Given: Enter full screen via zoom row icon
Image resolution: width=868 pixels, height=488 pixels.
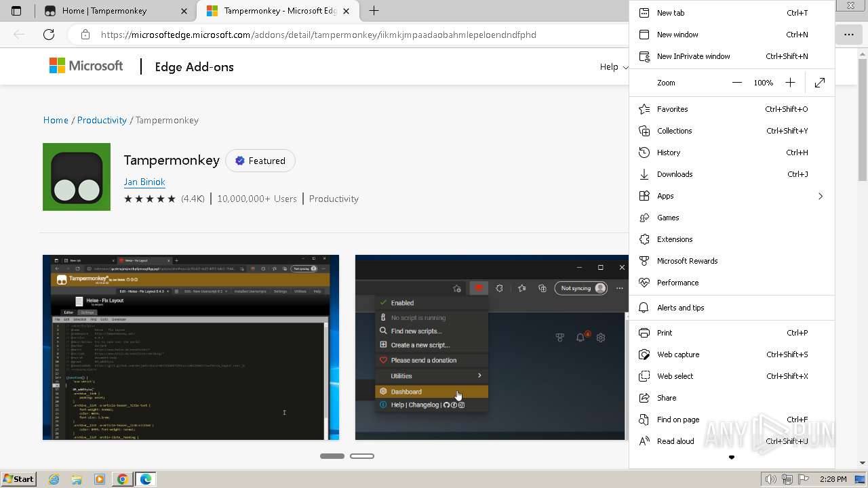Looking at the screenshot, I should (820, 83).
